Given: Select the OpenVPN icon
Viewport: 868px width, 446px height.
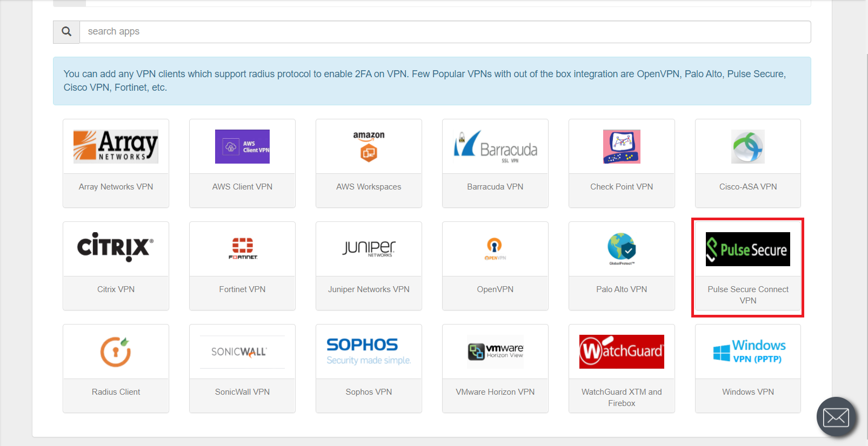Looking at the screenshot, I should tap(495, 248).
